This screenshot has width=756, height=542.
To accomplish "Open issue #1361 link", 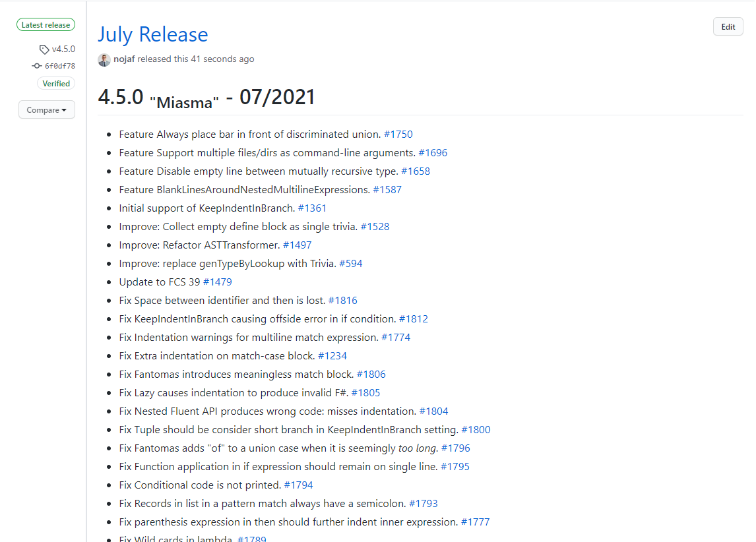I will [x=312, y=208].
